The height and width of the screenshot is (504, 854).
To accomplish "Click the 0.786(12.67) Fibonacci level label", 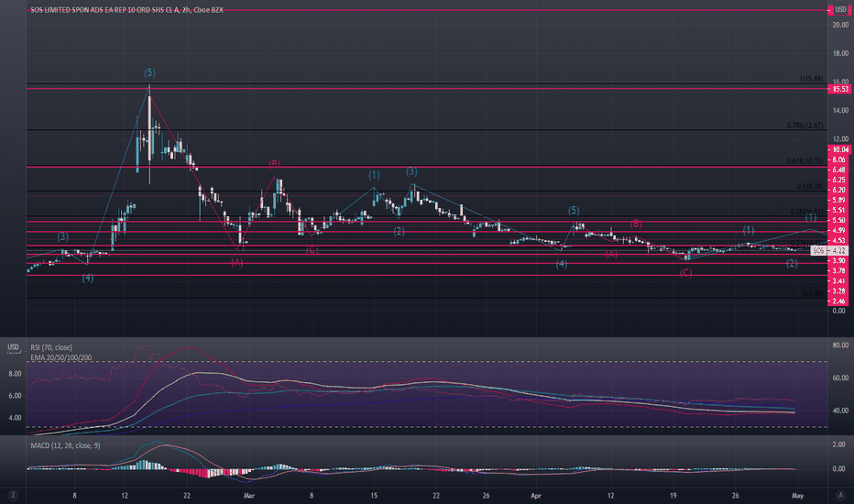I will click(x=805, y=126).
